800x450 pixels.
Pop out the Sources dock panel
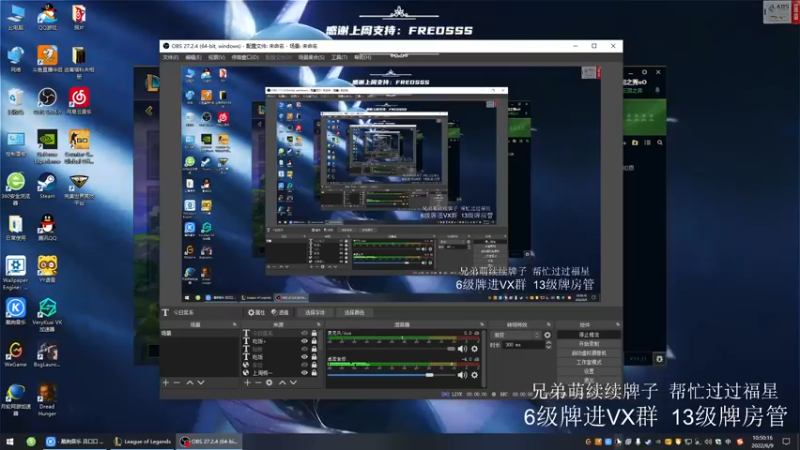pyautogui.click(x=319, y=324)
